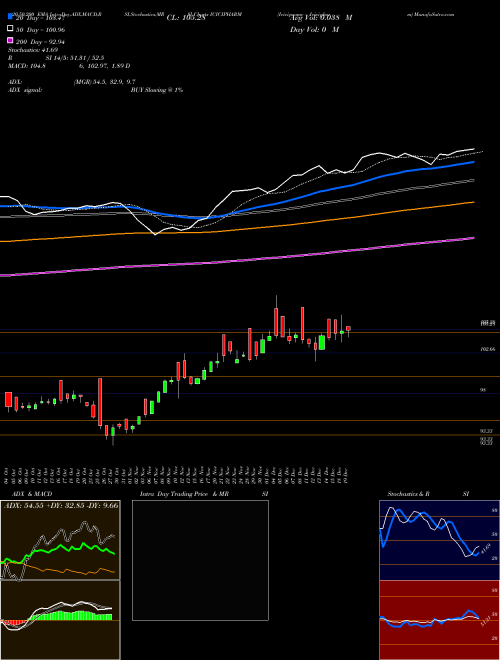Click the white 50 Day legend swatch
Screen dimensions: 500x660
[10, 29]
